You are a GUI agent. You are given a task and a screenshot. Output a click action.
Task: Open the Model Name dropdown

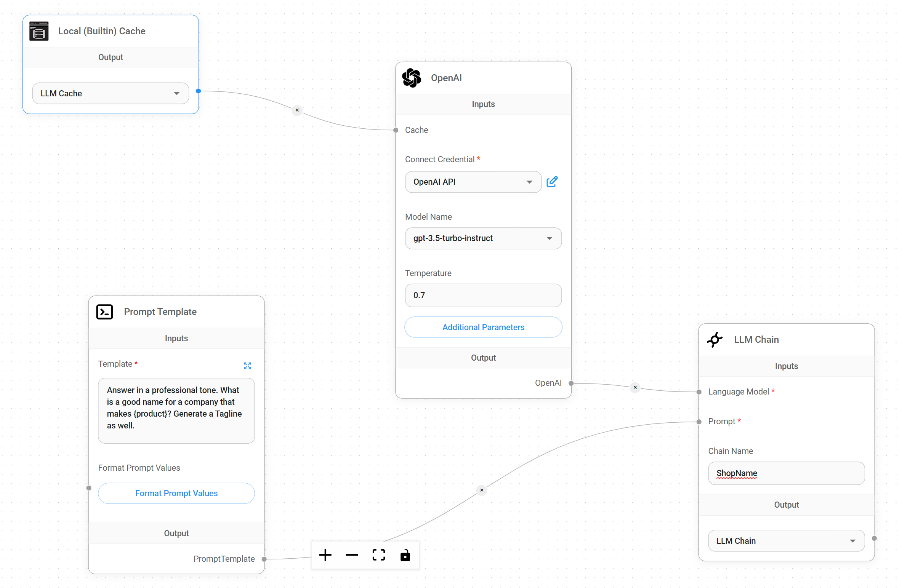click(483, 238)
